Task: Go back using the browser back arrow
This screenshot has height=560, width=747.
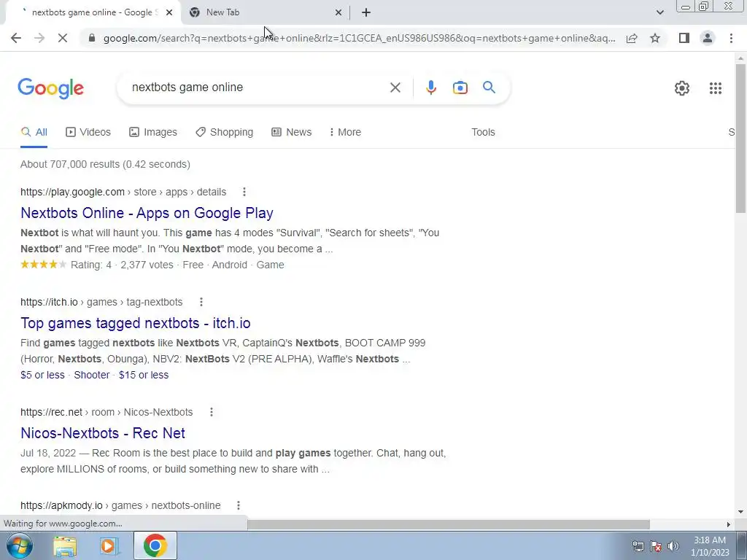Action: point(16,38)
